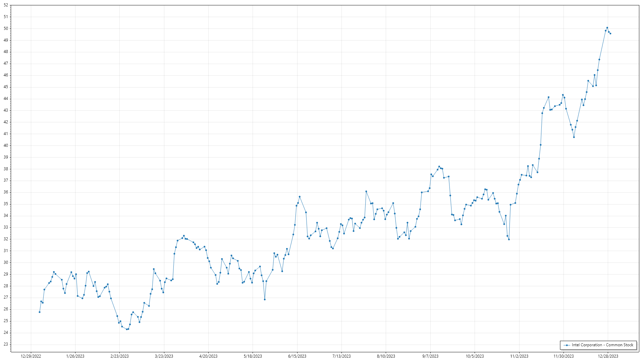Click the 12/28/2023 x-axis date label
This screenshot has width=644, height=362.
(608, 356)
